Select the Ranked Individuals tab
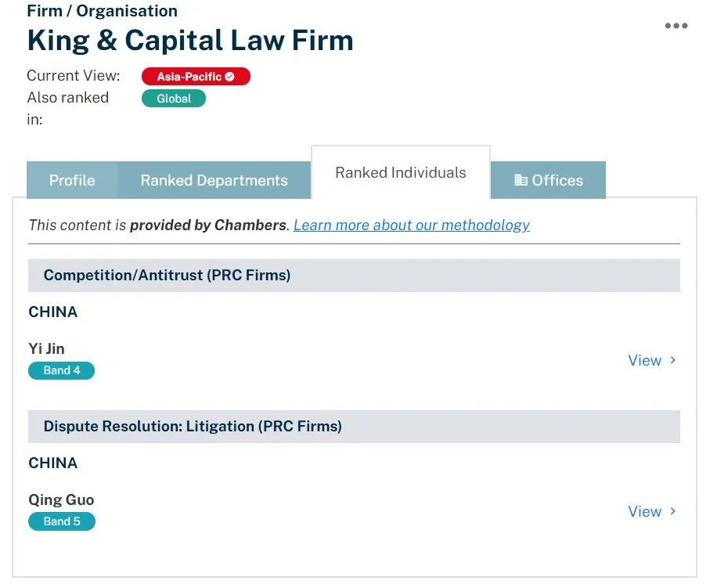 pos(401,172)
